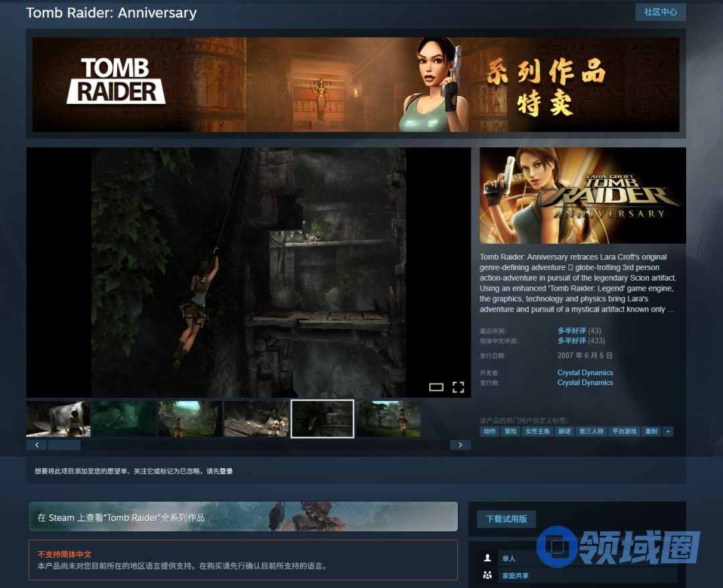Click the left arrow of the thumbnail strip
This screenshot has width=723, height=588.
[36, 445]
